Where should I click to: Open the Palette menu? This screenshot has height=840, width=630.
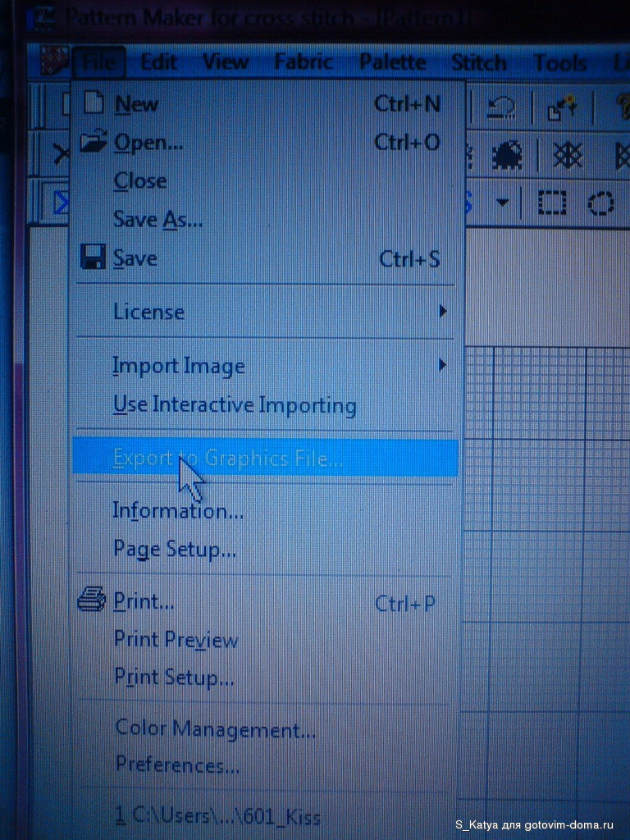coord(393,62)
